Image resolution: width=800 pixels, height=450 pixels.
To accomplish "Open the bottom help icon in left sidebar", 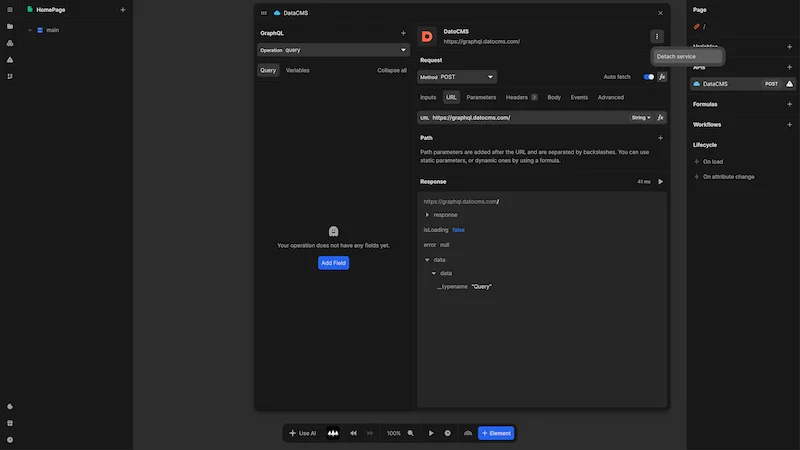I will pyautogui.click(x=10, y=440).
